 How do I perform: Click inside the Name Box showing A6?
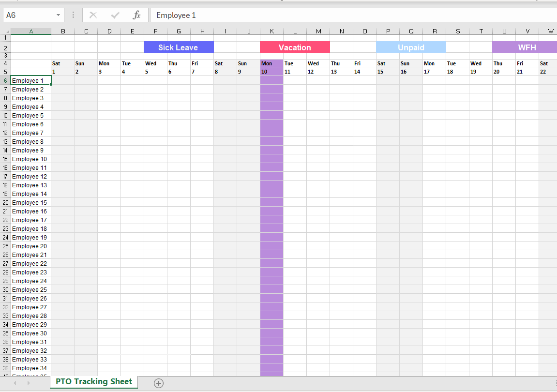pyautogui.click(x=28, y=15)
